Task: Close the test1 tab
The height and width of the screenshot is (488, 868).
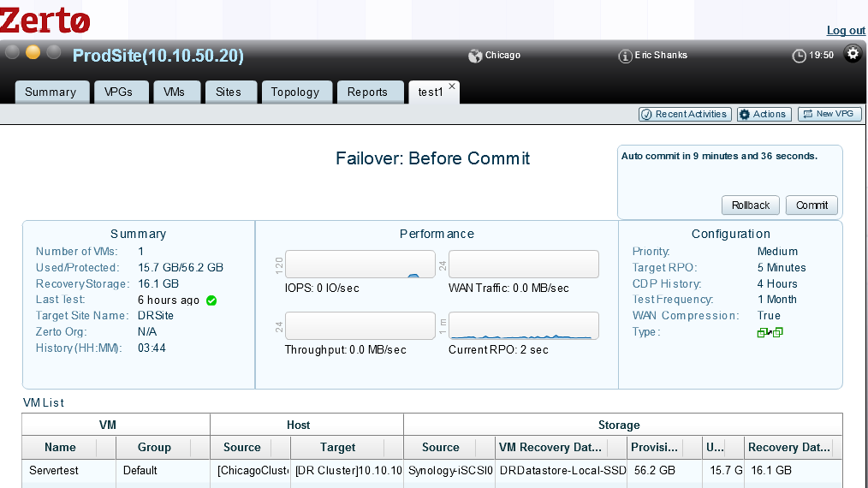Action: pyautogui.click(x=452, y=86)
